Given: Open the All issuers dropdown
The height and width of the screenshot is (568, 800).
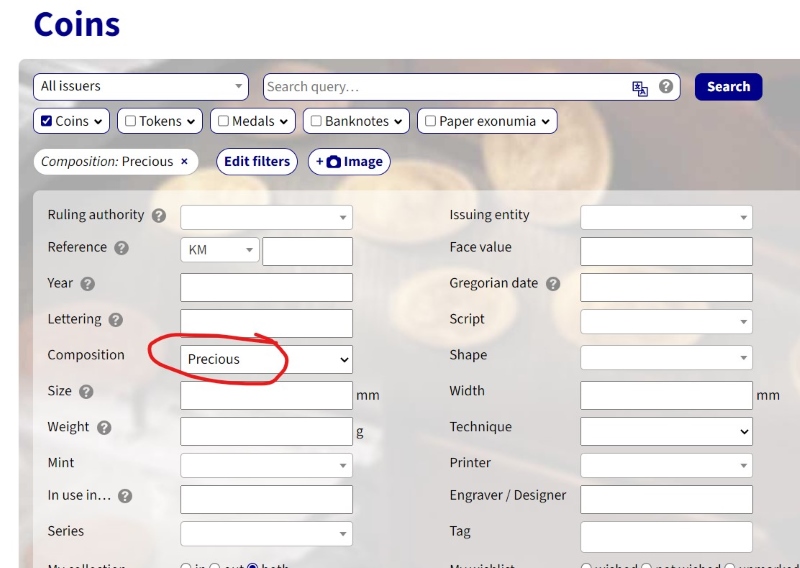Looking at the screenshot, I should click(x=141, y=86).
